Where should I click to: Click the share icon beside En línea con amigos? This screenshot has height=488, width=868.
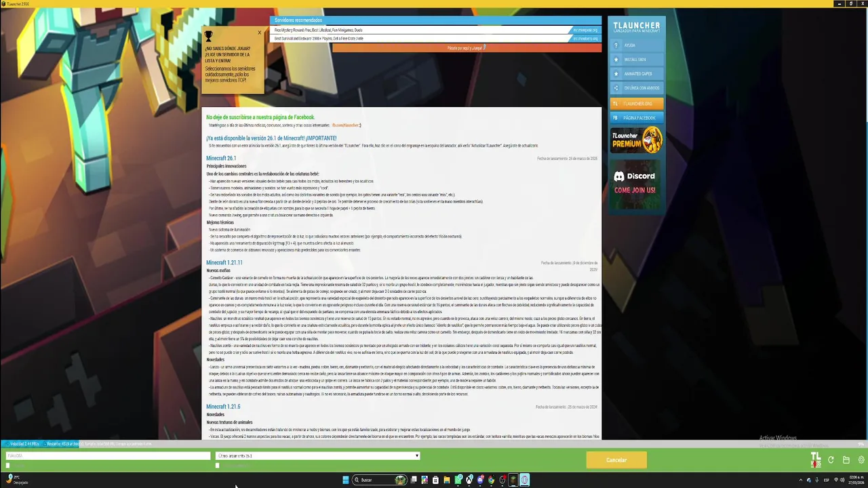point(616,88)
